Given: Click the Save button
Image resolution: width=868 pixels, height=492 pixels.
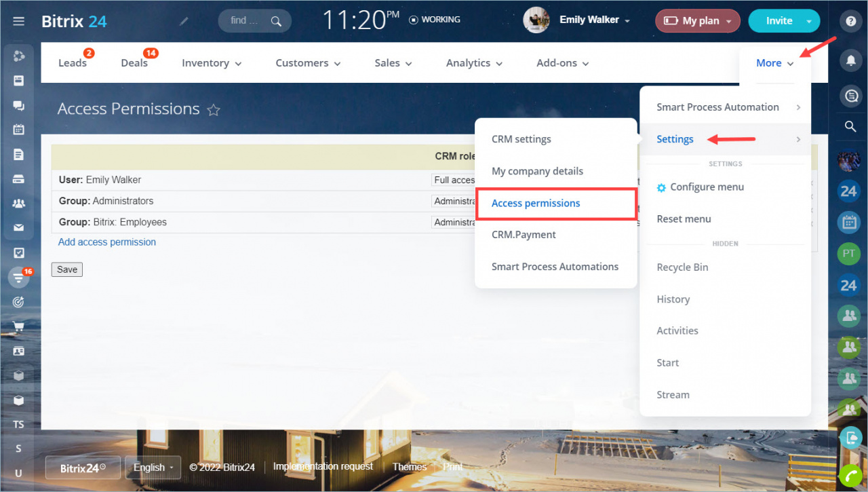Looking at the screenshot, I should [x=67, y=269].
